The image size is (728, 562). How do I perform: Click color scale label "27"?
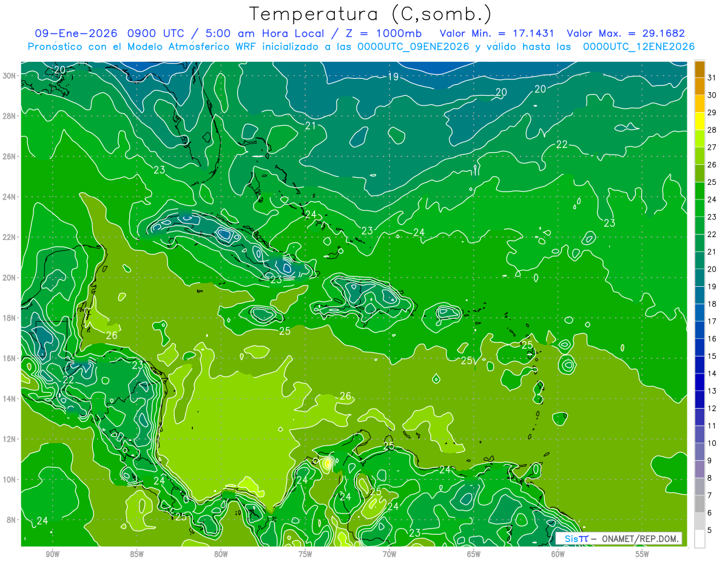point(712,147)
